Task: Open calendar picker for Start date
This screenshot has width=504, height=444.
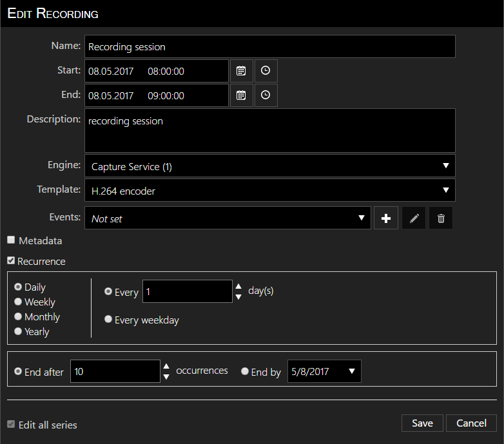Action: click(241, 71)
